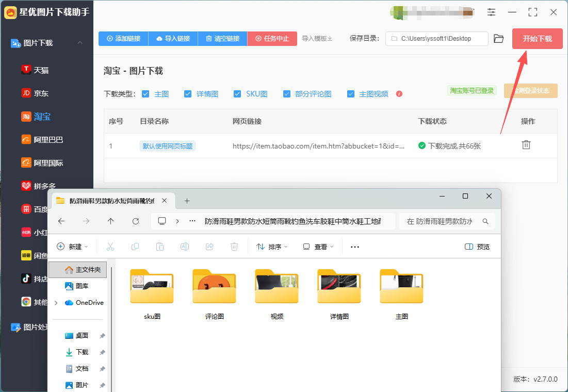
Task: Collapse the 图片下载 sidebar section
Action: (x=80, y=43)
